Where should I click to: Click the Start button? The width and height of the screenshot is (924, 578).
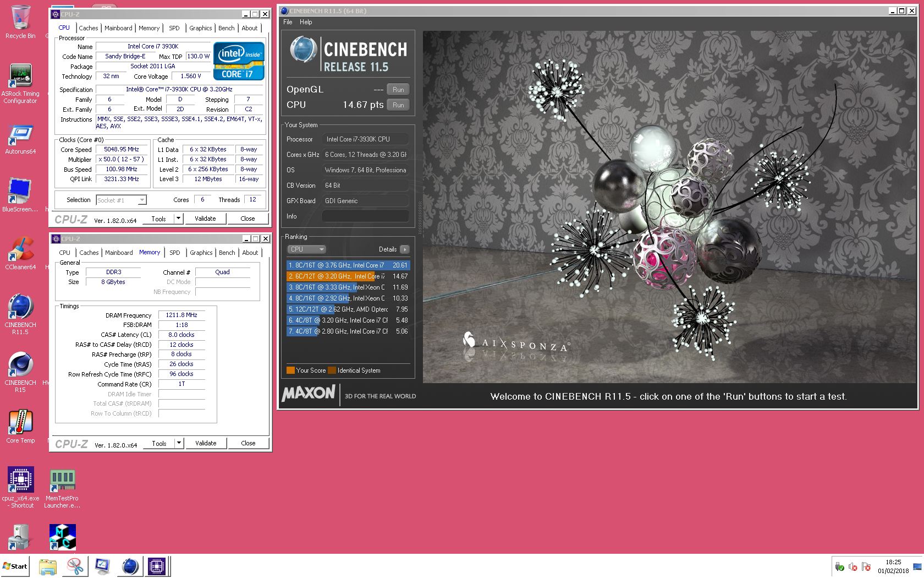click(x=15, y=566)
